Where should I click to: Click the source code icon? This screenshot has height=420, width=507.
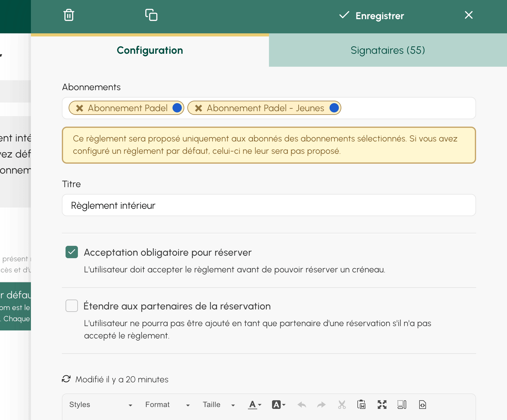tap(422, 405)
